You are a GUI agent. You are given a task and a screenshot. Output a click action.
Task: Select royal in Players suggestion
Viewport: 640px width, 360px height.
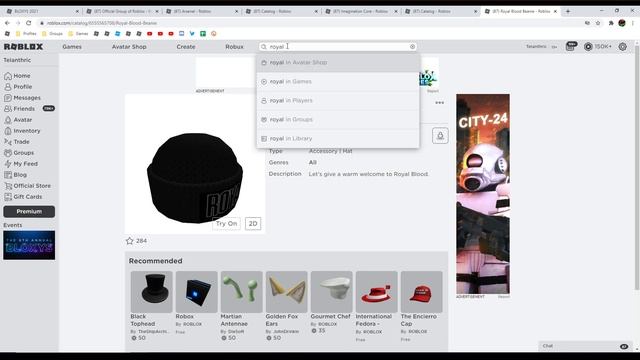coord(338,100)
